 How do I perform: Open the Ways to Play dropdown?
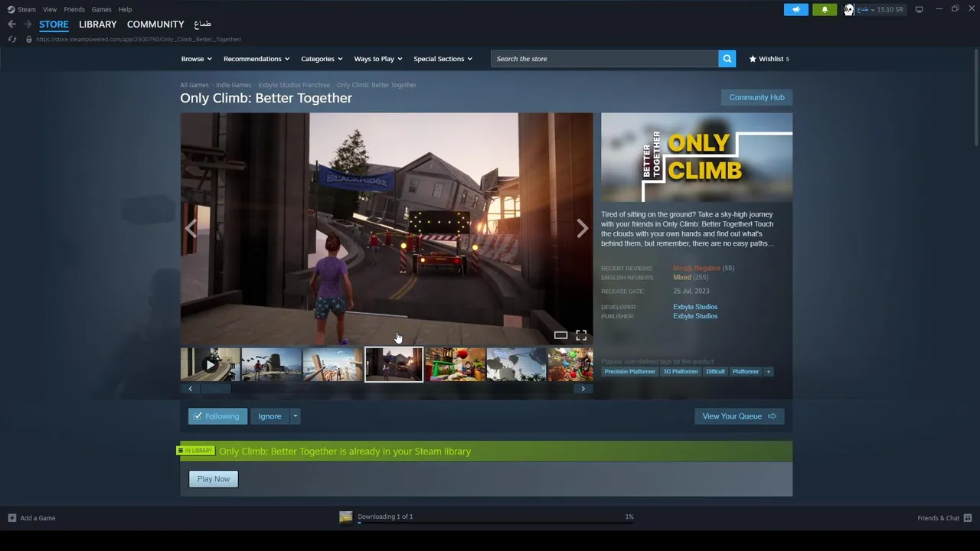click(x=378, y=59)
